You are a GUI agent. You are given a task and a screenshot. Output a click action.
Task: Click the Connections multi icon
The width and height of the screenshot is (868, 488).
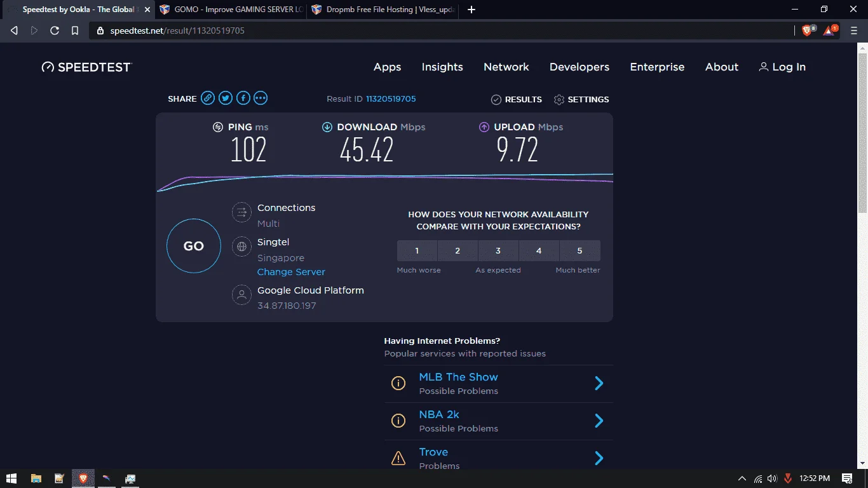pos(241,212)
